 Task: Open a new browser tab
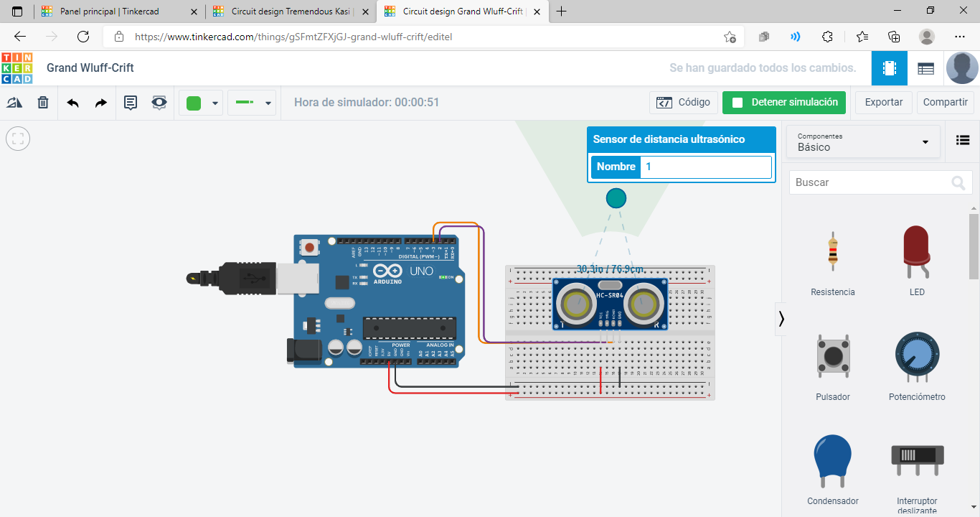click(x=562, y=11)
